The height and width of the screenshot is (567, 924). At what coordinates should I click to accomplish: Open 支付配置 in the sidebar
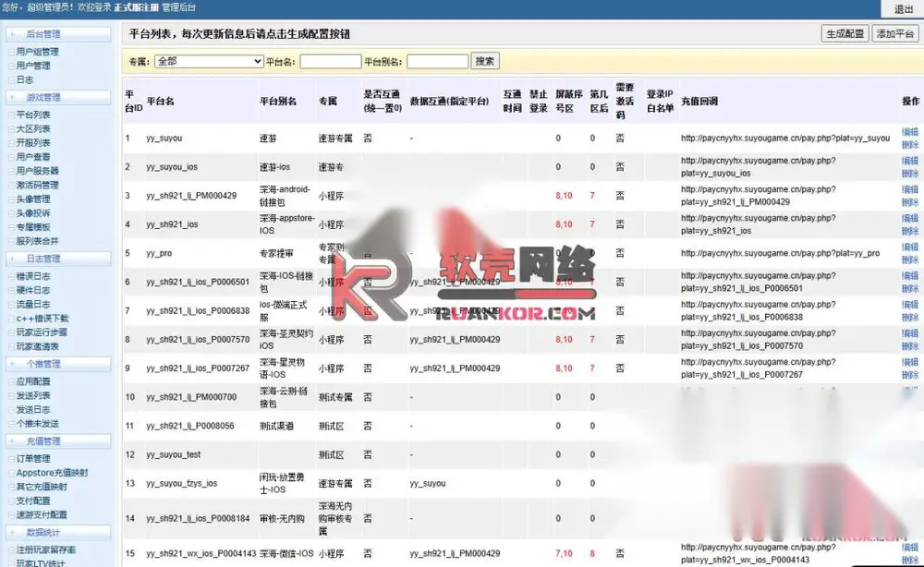[33, 501]
